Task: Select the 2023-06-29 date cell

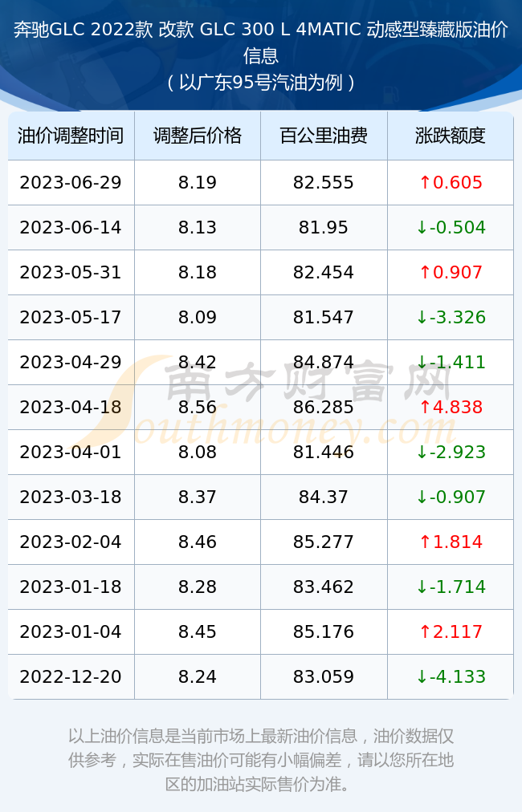Action: tap(71, 182)
